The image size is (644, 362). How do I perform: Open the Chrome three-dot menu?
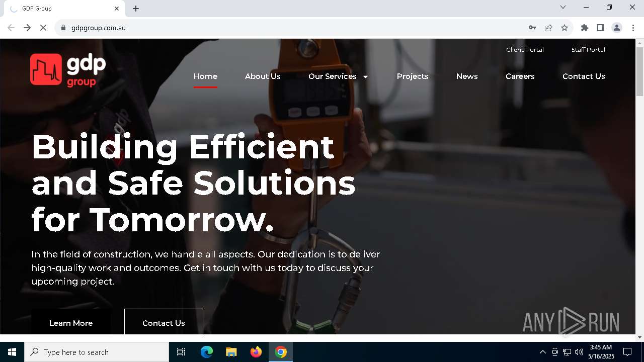(633, 28)
